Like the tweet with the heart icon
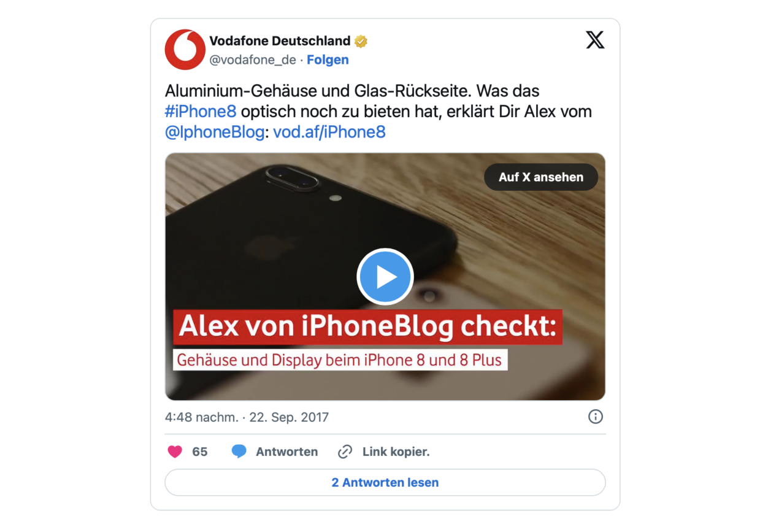This screenshot has width=768, height=532. pos(175,452)
